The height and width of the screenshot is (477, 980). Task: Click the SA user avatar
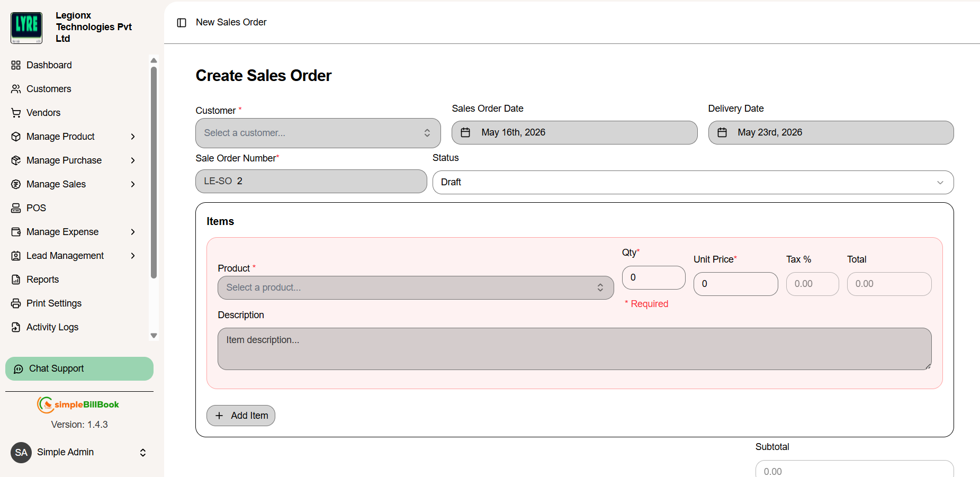pos(21,453)
